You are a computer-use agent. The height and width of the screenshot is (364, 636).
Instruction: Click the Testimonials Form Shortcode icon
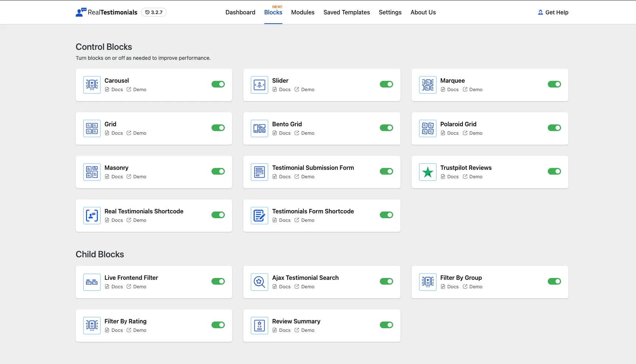[x=259, y=216]
